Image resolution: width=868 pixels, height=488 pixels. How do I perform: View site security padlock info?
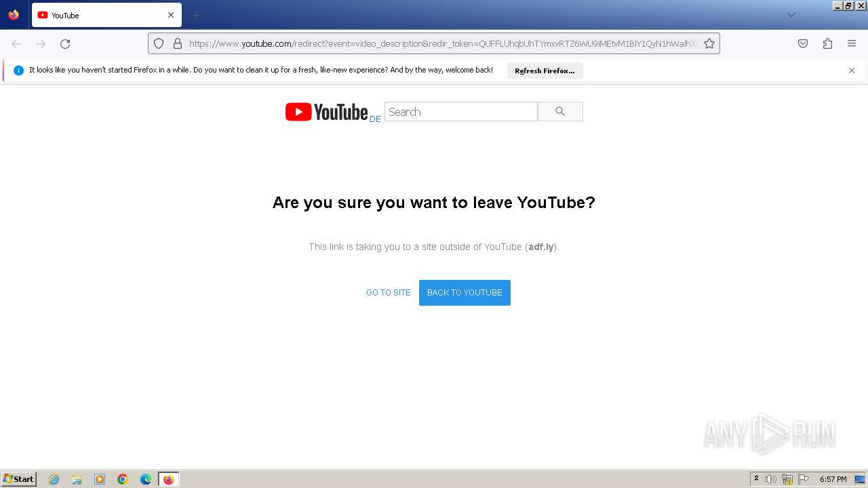point(178,43)
